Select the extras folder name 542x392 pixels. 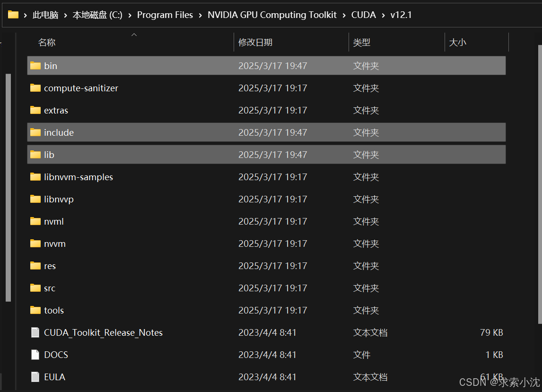coord(56,110)
